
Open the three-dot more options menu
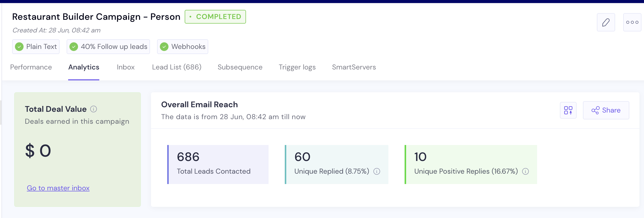coord(632,22)
